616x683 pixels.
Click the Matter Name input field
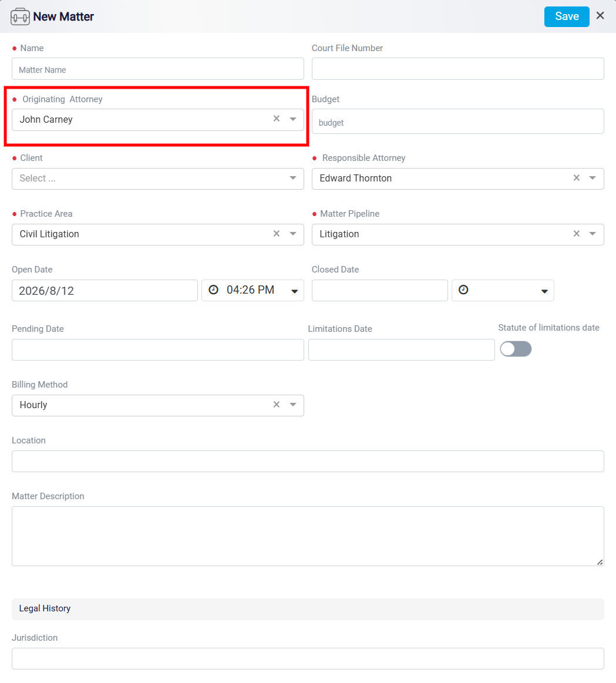(x=158, y=69)
